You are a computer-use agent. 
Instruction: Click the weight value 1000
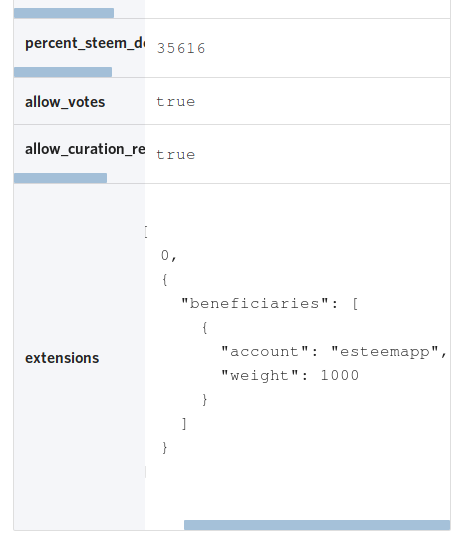(340, 375)
